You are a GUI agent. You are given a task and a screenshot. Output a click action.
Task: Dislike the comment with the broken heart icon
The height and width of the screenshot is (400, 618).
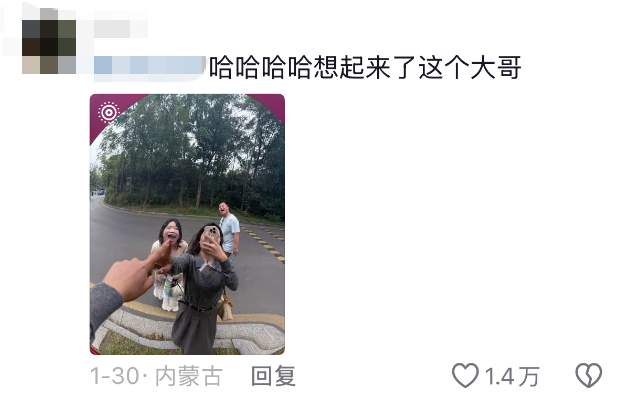[x=589, y=376]
